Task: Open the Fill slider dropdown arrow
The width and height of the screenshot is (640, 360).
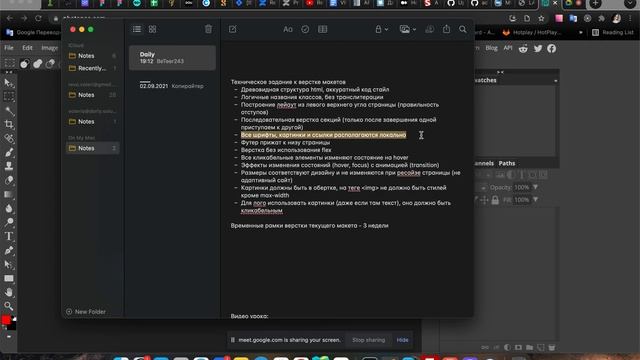Action: pyautogui.click(x=535, y=200)
